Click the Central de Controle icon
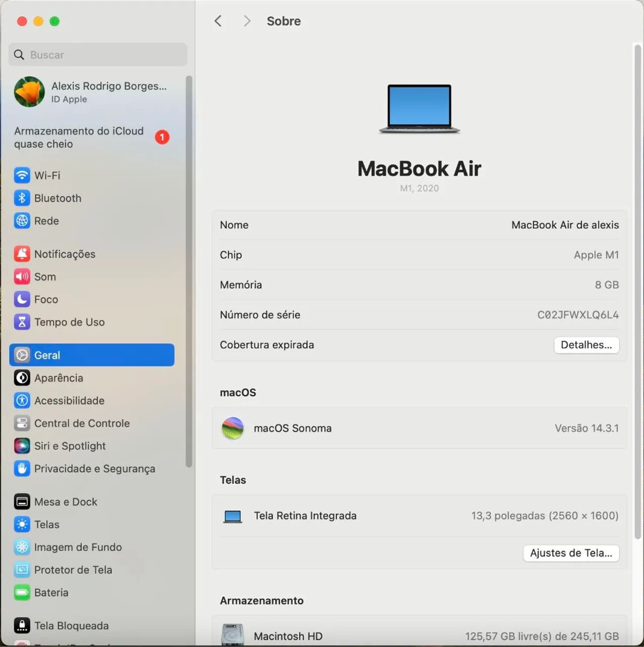 coord(22,423)
